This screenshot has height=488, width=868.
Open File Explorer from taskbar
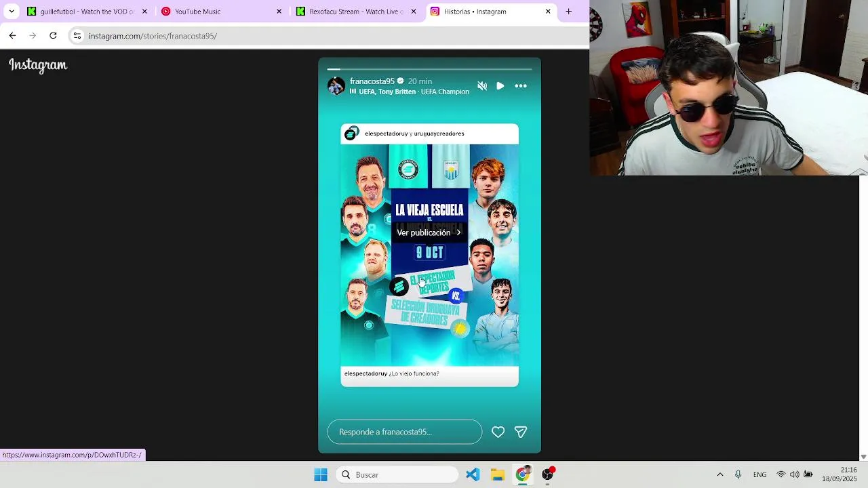(x=498, y=474)
